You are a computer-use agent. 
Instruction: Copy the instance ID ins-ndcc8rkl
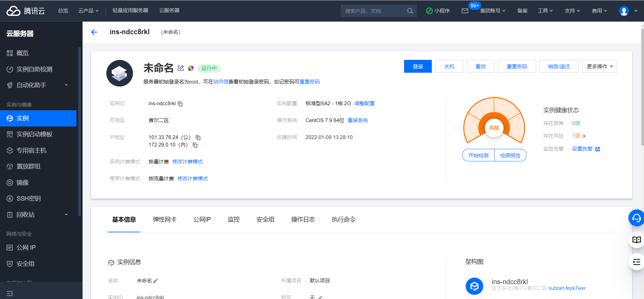coord(180,104)
